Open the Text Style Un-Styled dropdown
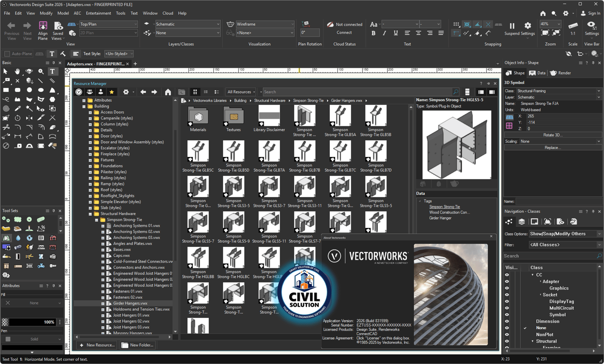 coord(119,54)
